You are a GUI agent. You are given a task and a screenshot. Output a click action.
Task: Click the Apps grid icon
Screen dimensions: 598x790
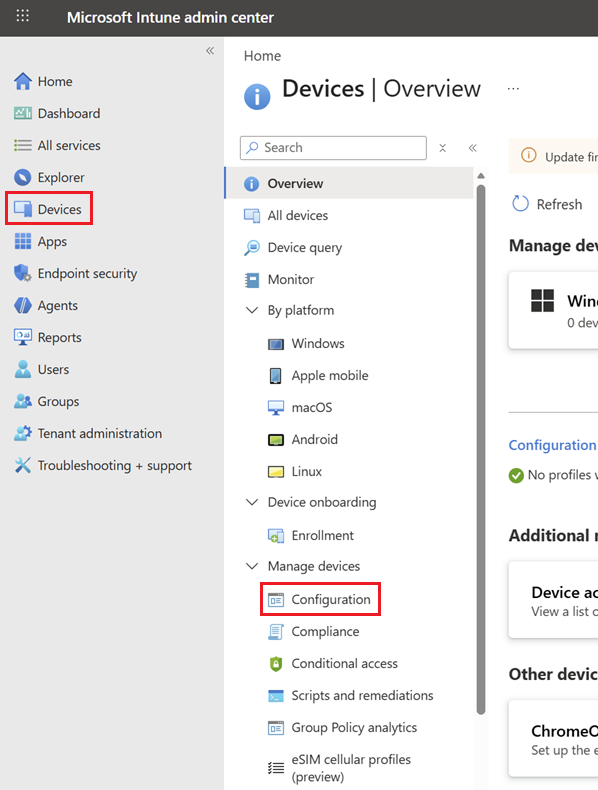coord(23,241)
